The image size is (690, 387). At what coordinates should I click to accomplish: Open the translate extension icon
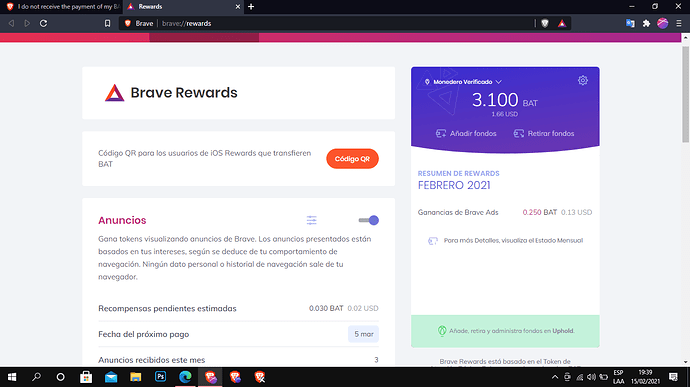(x=630, y=23)
